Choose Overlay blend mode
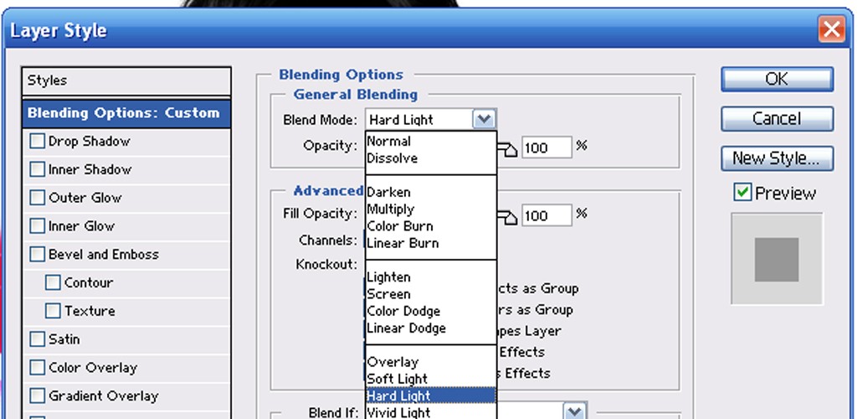 pyautogui.click(x=430, y=362)
